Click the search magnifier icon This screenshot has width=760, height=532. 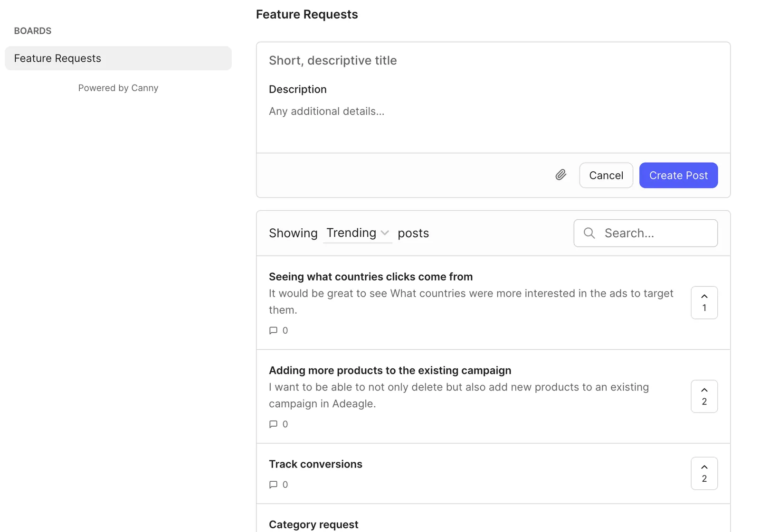click(x=589, y=233)
